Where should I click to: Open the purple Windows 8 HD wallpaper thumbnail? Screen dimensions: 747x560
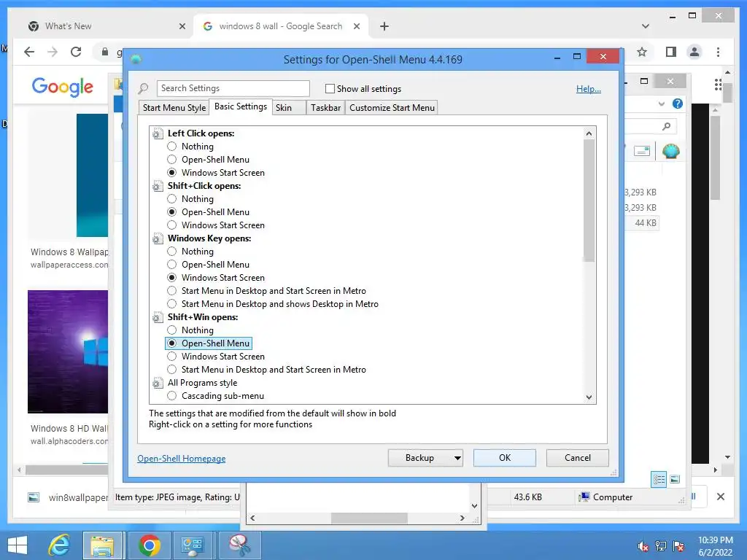(x=68, y=351)
